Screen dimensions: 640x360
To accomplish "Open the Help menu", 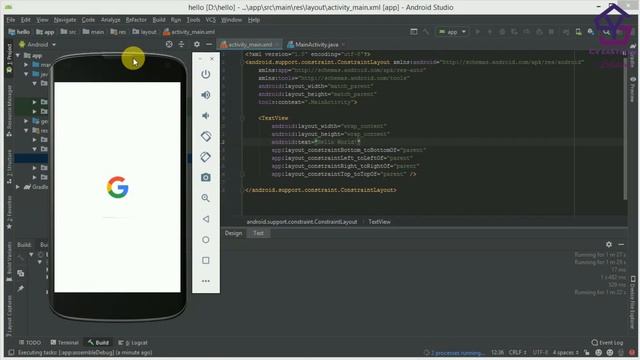I will 253,20.
